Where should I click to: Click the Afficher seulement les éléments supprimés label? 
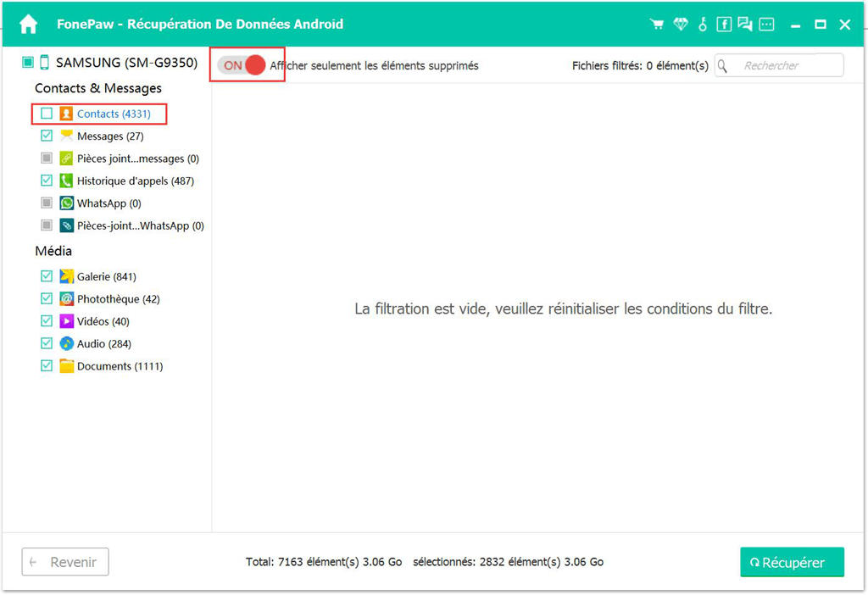pyautogui.click(x=374, y=66)
